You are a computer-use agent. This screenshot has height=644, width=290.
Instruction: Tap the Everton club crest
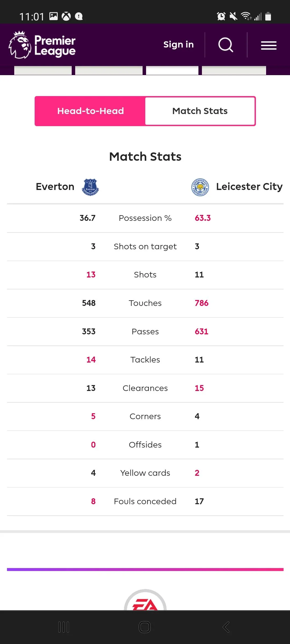[90, 187]
